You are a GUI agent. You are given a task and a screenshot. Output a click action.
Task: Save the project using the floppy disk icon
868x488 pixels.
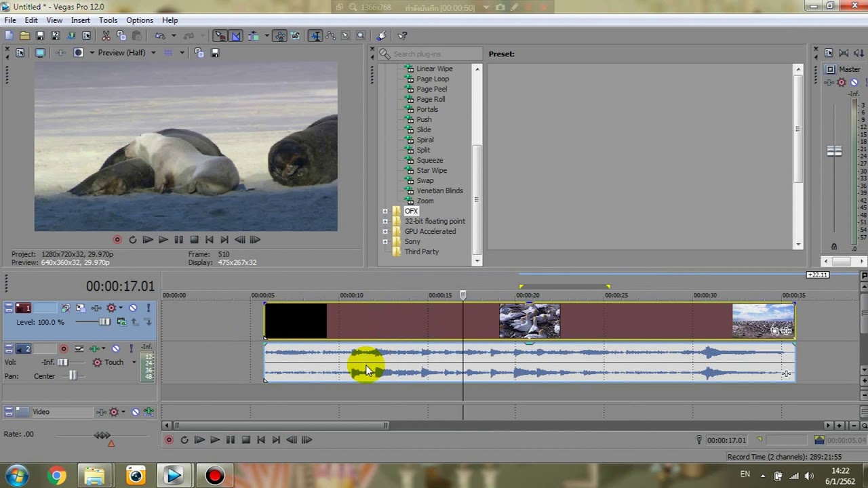click(x=40, y=36)
